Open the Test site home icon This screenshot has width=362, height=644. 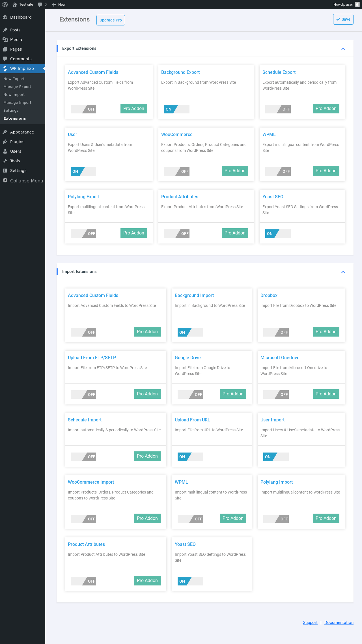[15, 5]
